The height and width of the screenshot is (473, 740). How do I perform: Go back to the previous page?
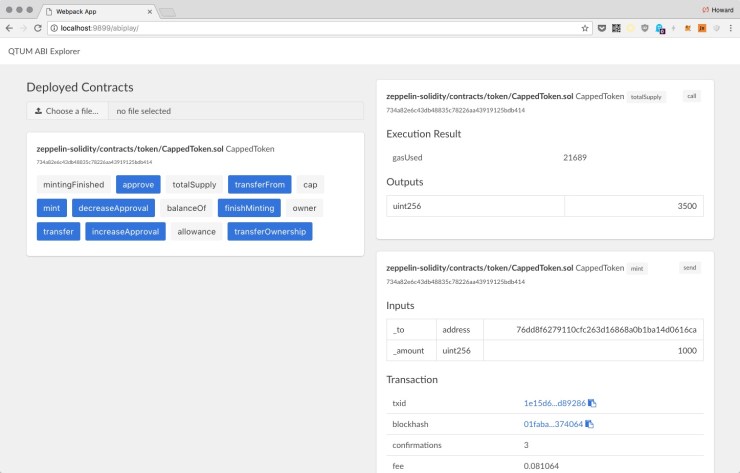[9, 29]
